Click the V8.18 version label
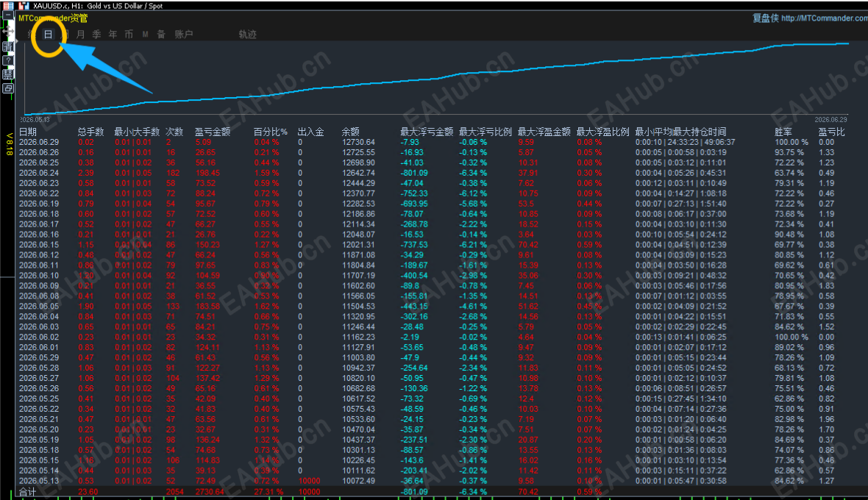Image resolution: width=868 pixels, height=500 pixels. click(x=10, y=144)
